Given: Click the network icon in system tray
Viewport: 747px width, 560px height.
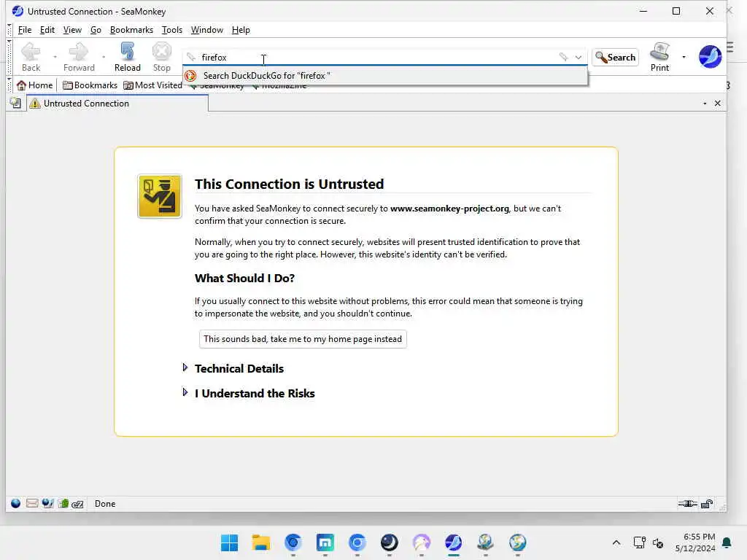Looking at the screenshot, I should [x=639, y=542].
